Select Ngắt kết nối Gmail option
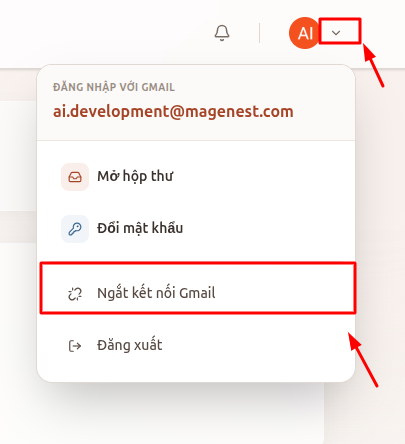The height and width of the screenshot is (444, 405). 198,288
